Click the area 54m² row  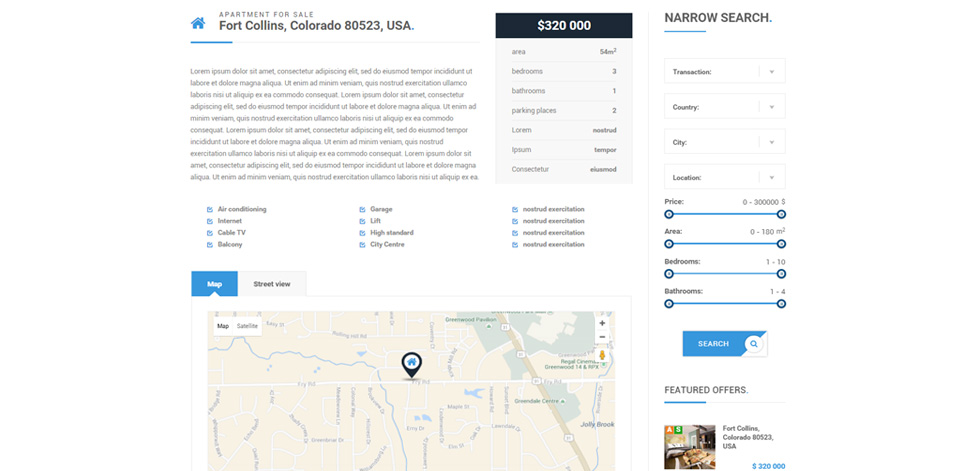(564, 51)
